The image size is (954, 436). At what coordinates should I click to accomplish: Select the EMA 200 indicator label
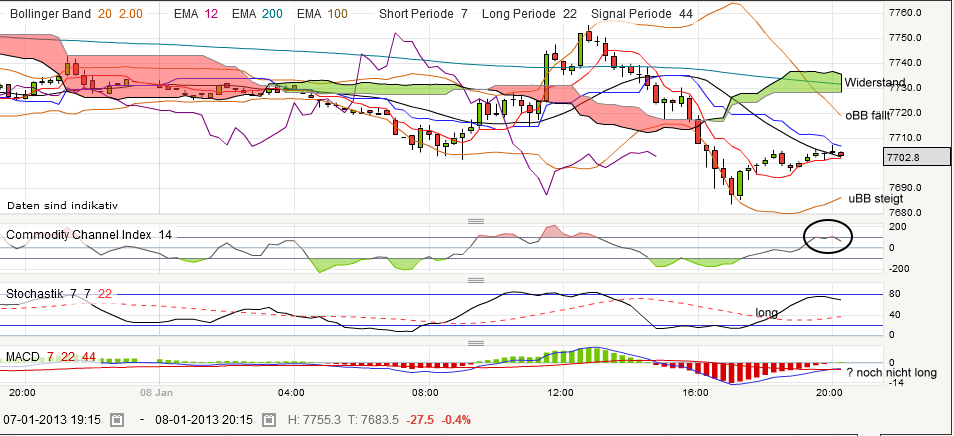(257, 13)
